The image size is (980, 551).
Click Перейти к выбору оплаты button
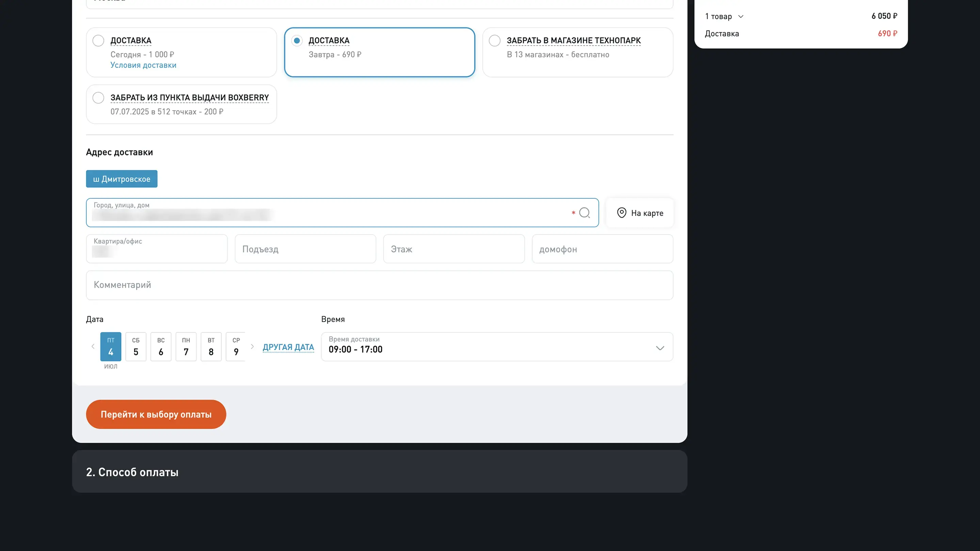[156, 414]
